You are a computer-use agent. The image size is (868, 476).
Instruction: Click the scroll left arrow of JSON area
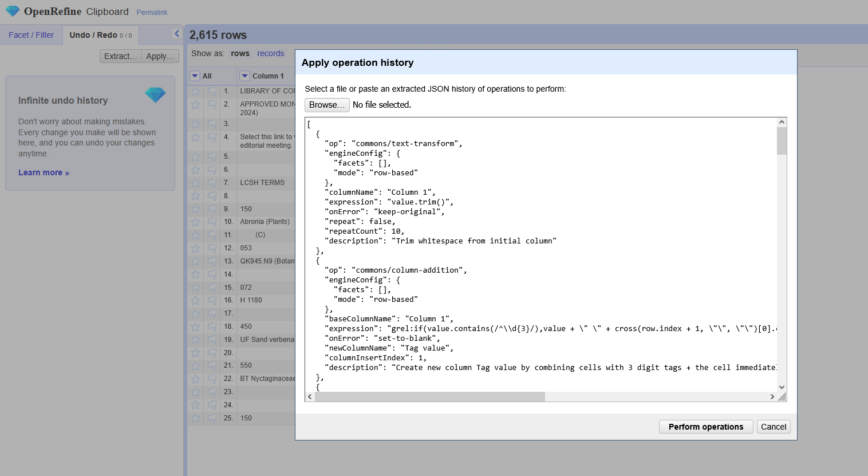(310, 396)
